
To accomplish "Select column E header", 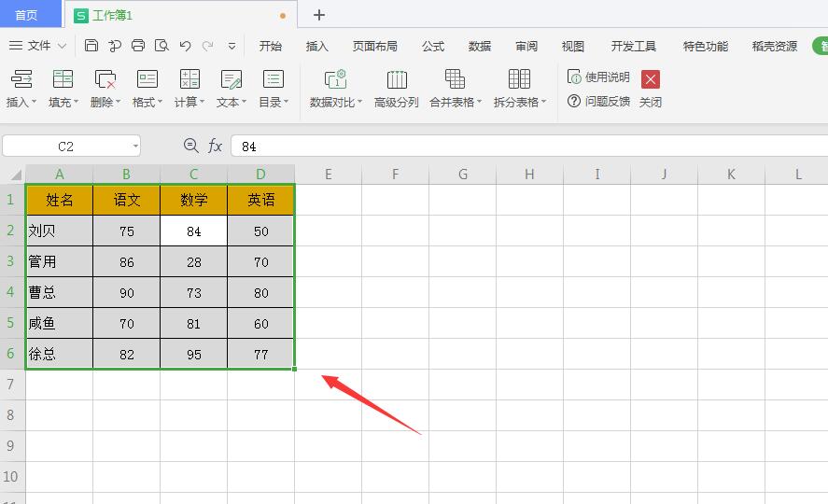I will click(329, 175).
